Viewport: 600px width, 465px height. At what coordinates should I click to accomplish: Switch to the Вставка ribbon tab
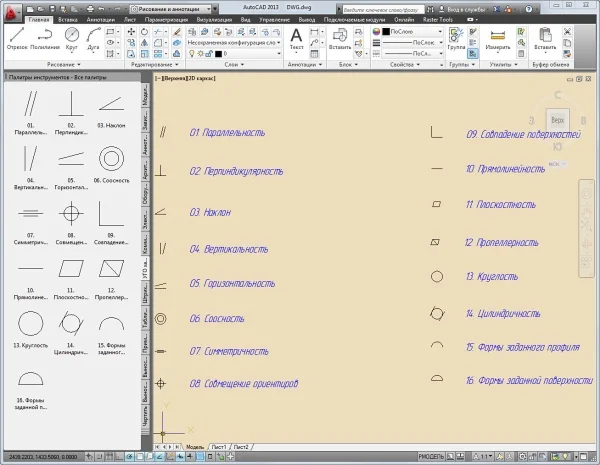[68, 20]
